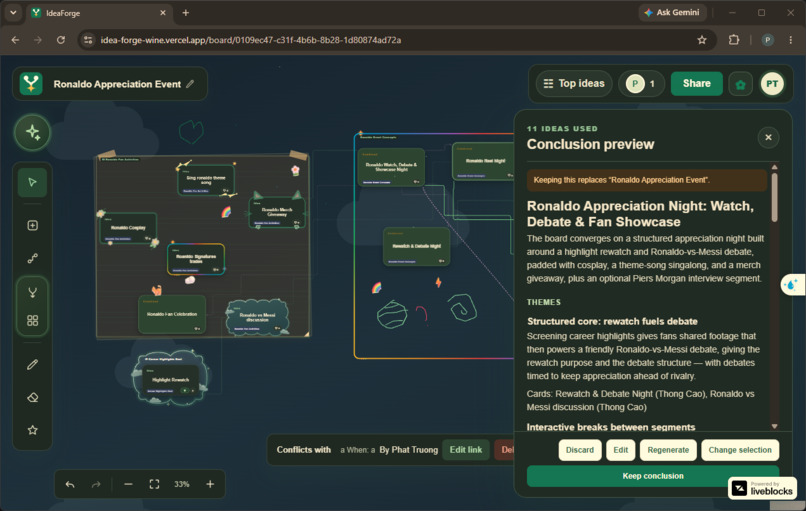Click the 33% zoom level readout
The width and height of the screenshot is (806, 511).
click(181, 484)
